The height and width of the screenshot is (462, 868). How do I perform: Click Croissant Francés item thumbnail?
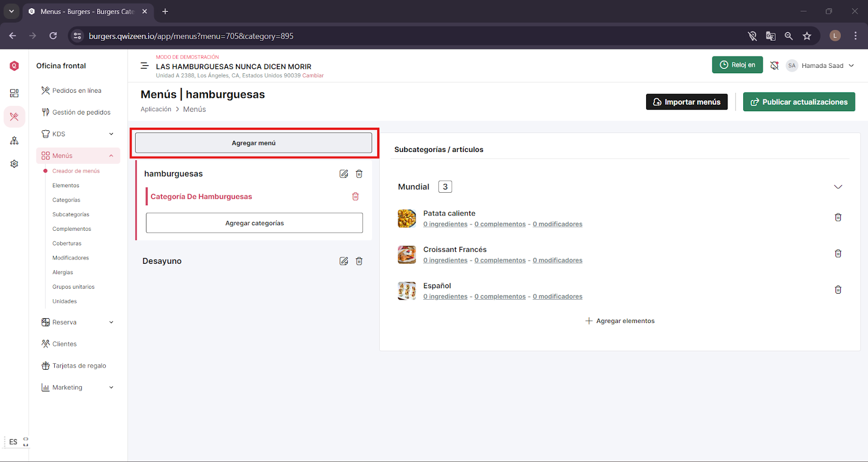pyautogui.click(x=407, y=255)
